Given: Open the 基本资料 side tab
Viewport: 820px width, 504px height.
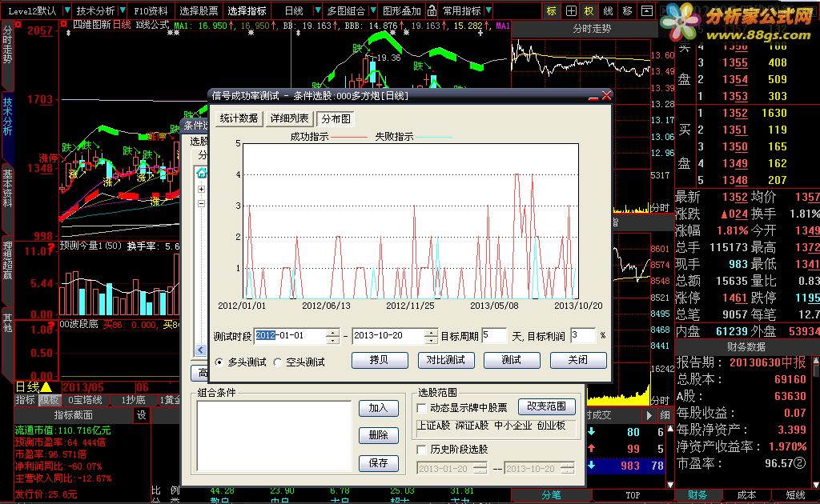Looking at the screenshot, I should coord(7,188).
